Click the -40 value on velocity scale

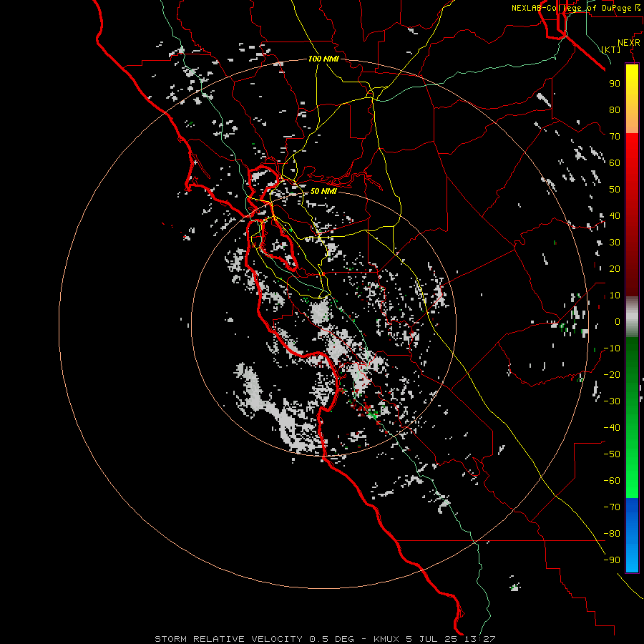tap(612, 428)
